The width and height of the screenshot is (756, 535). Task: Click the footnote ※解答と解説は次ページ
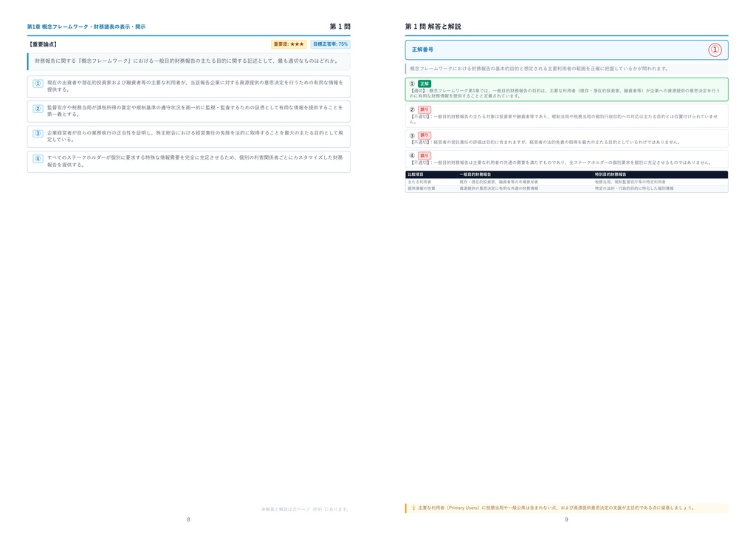(306, 509)
